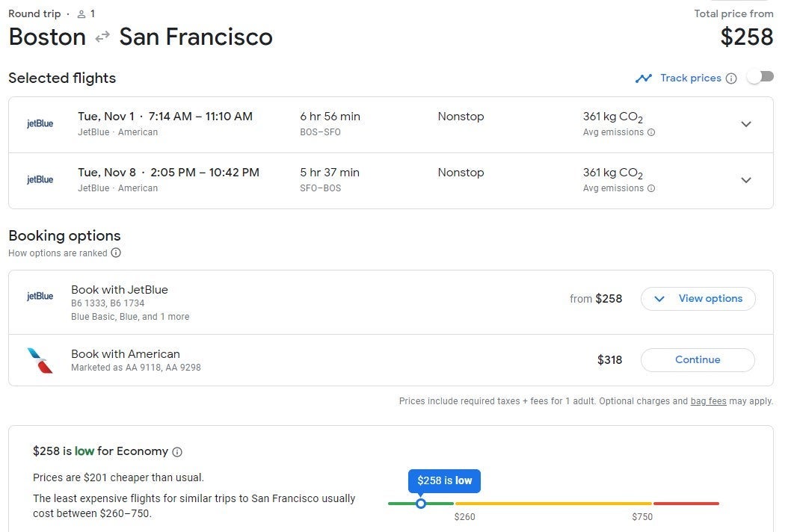This screenshot has width=806, height=532.
Task: Click info icon next to 'low for Economy'
Action: coord(177,451)
